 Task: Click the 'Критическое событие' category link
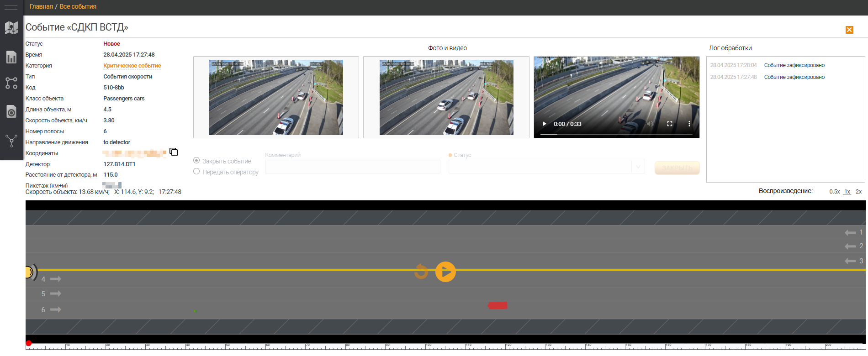[x=132, y=66]
